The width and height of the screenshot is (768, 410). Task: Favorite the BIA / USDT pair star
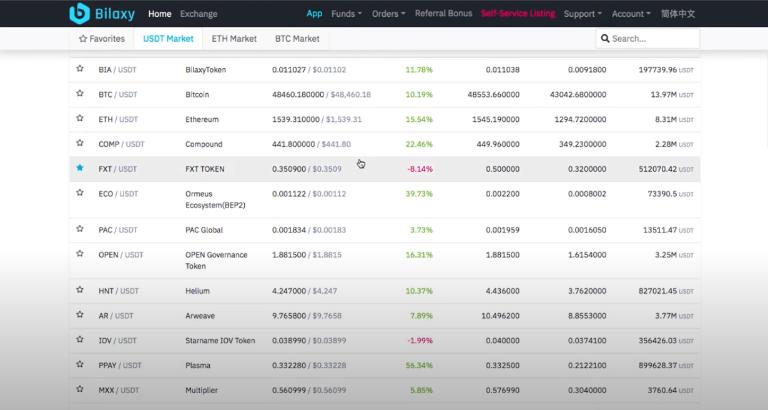click(x=80, y=69)
